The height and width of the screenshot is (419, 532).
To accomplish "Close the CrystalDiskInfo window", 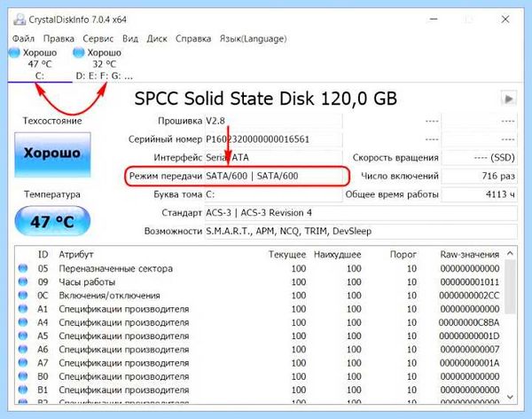I will coord(505,20).
